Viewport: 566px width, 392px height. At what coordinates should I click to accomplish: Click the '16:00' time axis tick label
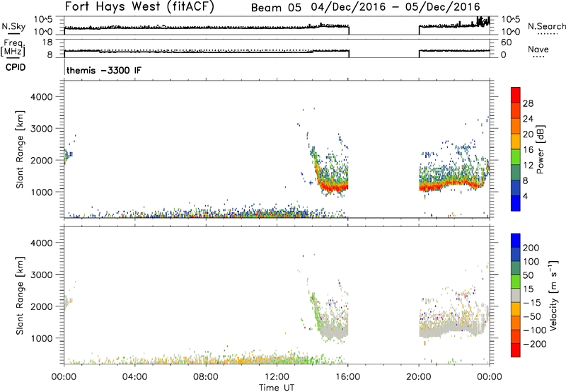point(347,377)
